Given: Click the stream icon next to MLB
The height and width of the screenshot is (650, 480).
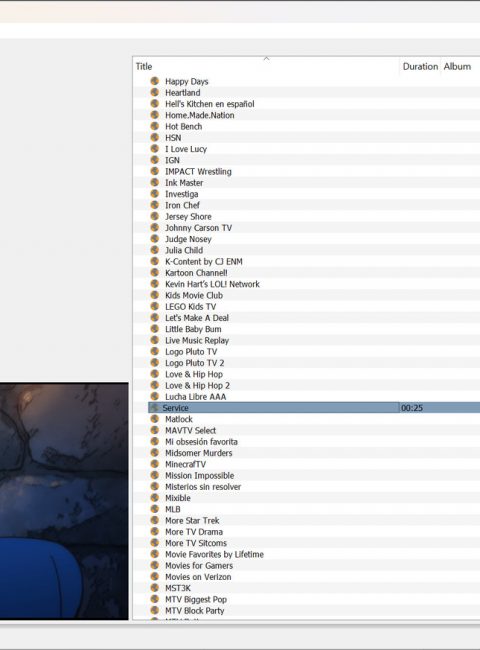Looking at the screenshot, I should click(155, 509).
